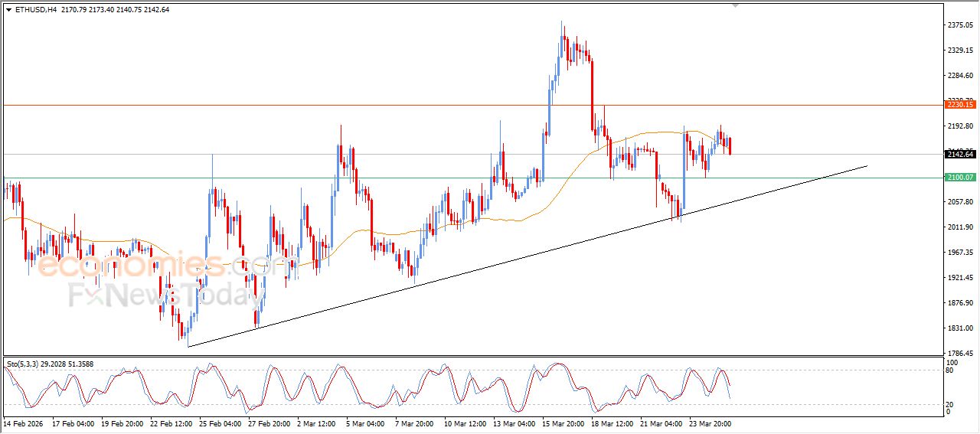Screen dimensions: 980x434
Task: Click the grey chart shift triangle at top
Action: point(736,5)
